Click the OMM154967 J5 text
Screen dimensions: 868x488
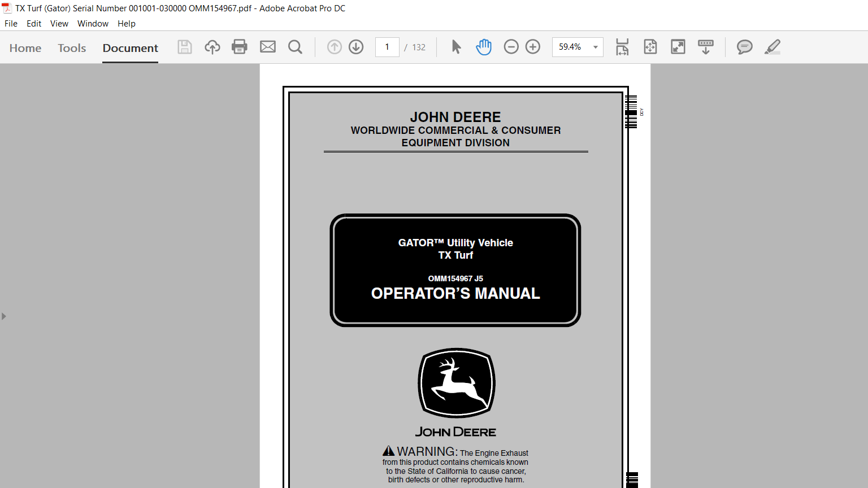click(455, 278)
